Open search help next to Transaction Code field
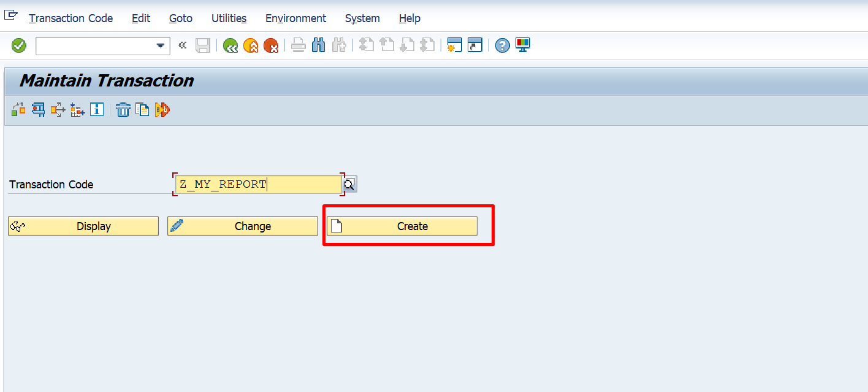Viewport: 868px width, 392px height. coord(349,185)
